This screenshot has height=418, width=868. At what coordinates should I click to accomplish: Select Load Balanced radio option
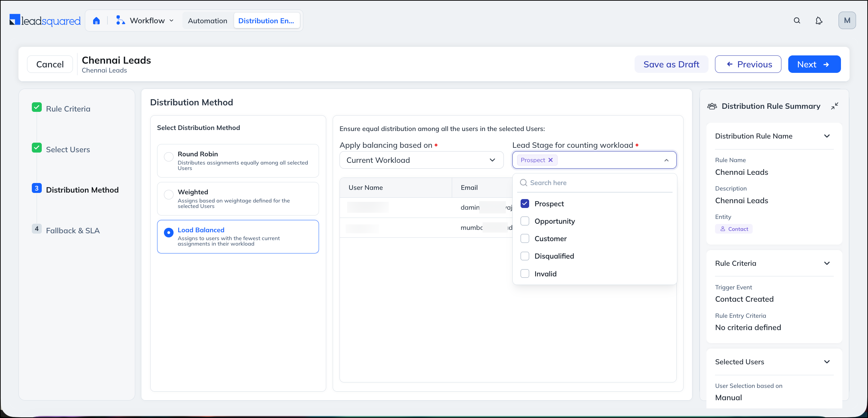(169, 233)
